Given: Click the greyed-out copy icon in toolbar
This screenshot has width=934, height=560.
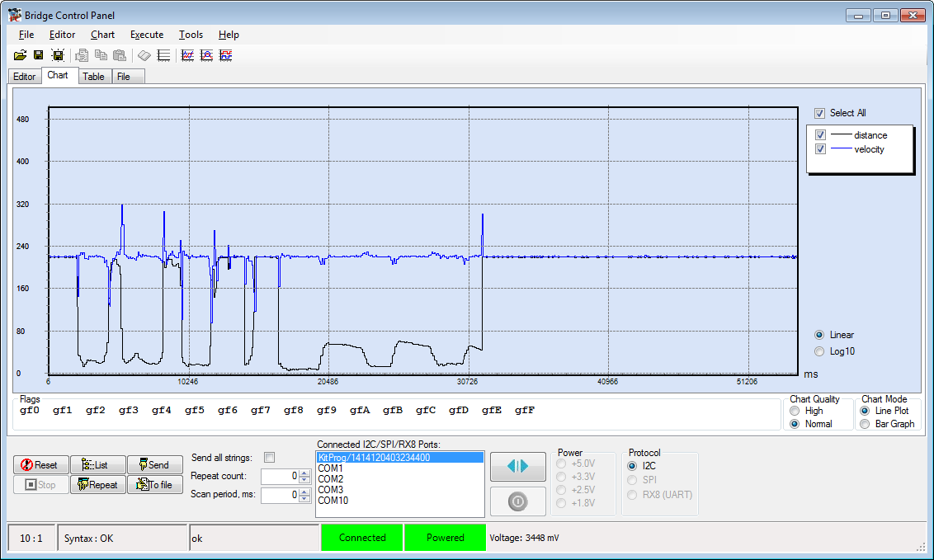Looking at the screenshot, I should tap(101, 55).
